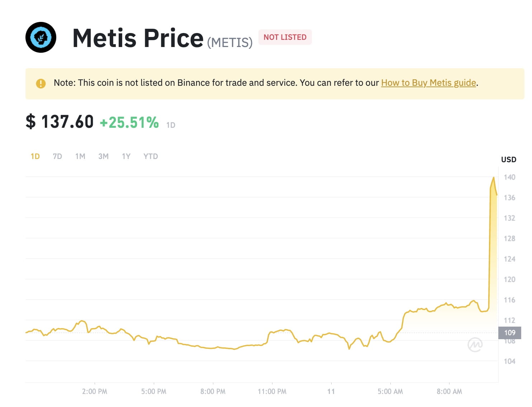Select the 3M time range
Screen dimensions: 532x407
pos(103,156)
